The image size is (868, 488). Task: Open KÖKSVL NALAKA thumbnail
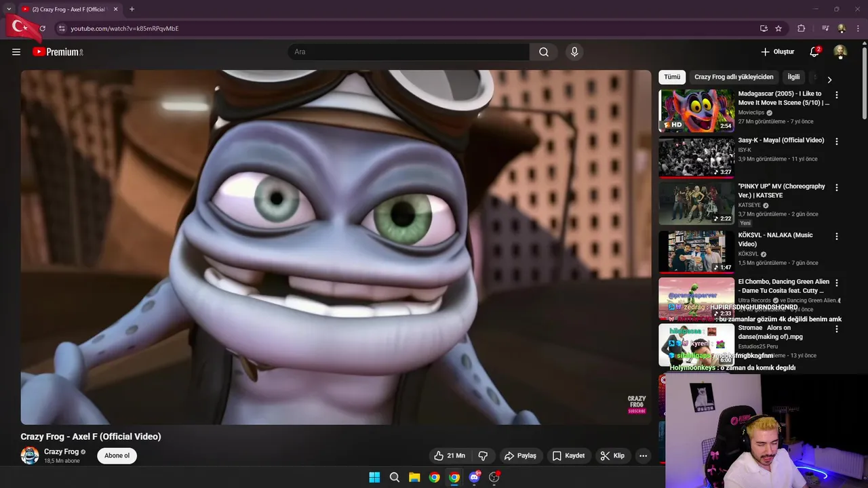tap(696, 251)
